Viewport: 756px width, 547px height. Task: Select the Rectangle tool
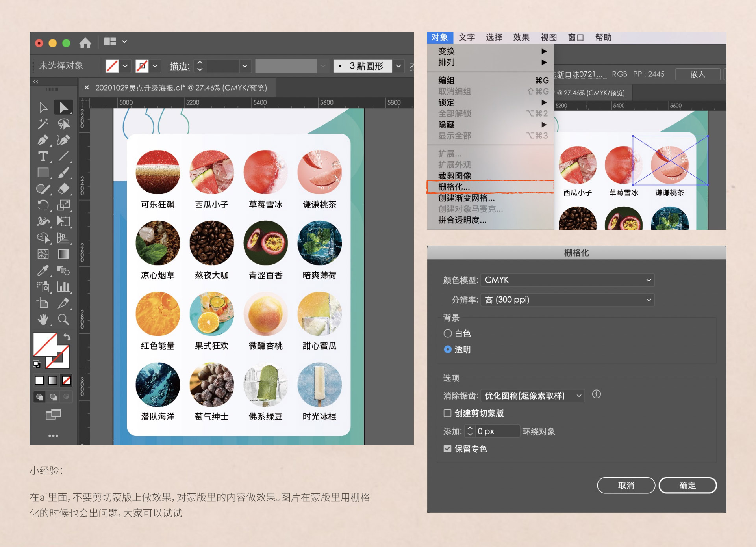(43, 173)
